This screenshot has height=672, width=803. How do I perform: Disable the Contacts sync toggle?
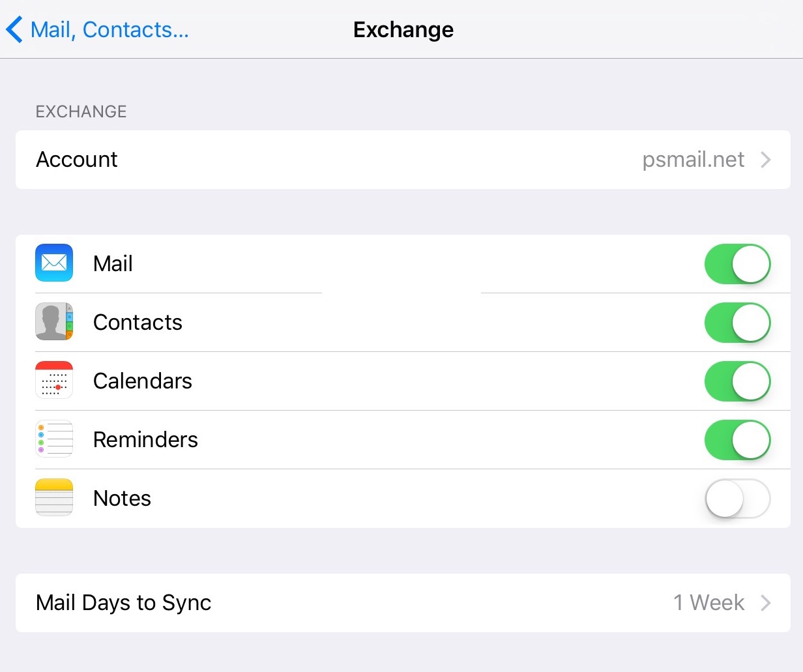tap(737, 323)
